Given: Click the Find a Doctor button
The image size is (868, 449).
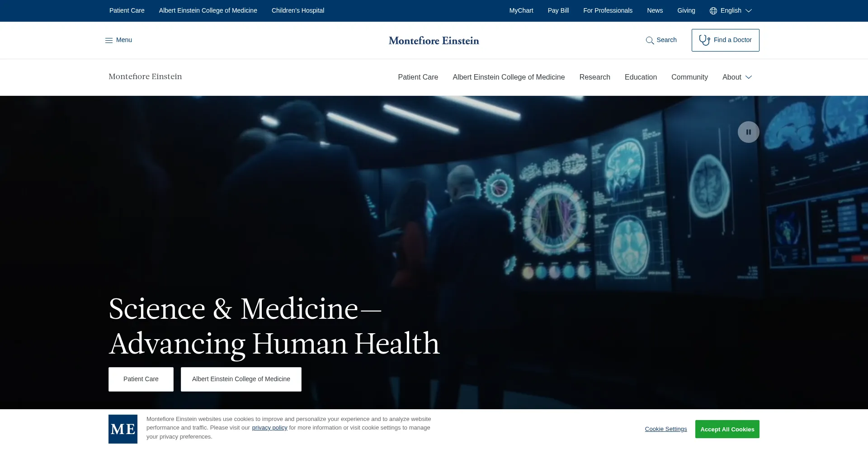Looking at the screenshot, I should [726, 40].
